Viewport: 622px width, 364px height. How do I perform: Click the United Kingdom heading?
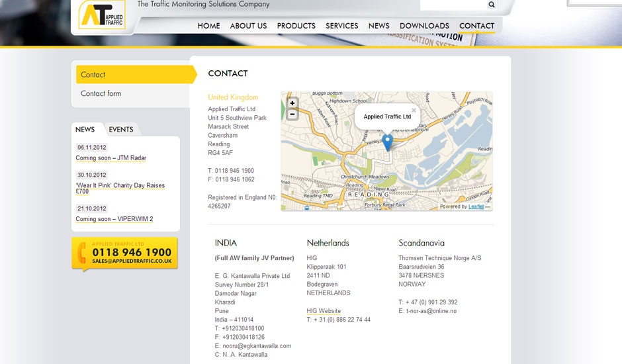(233, 97)
